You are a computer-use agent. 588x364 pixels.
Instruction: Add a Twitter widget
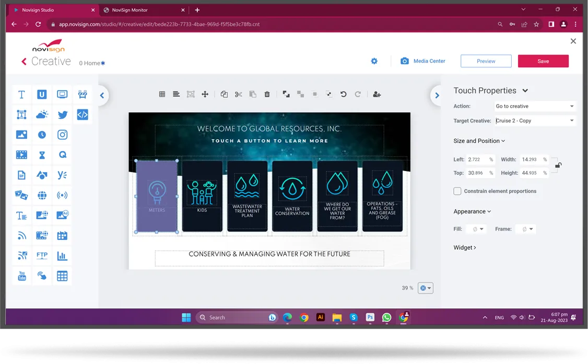coord(63,115)
